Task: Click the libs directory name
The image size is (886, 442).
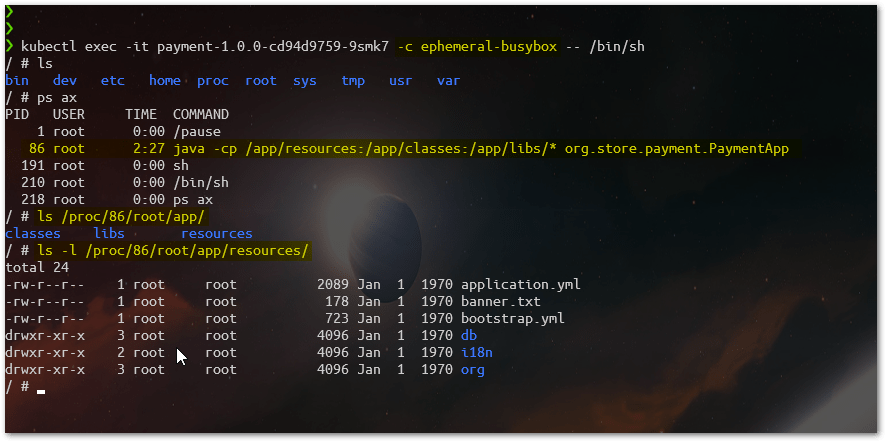Action: [108, 233]
